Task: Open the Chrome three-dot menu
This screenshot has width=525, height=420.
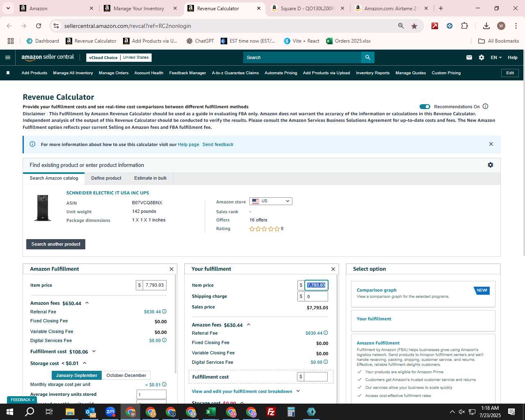Action: [515, 26]
